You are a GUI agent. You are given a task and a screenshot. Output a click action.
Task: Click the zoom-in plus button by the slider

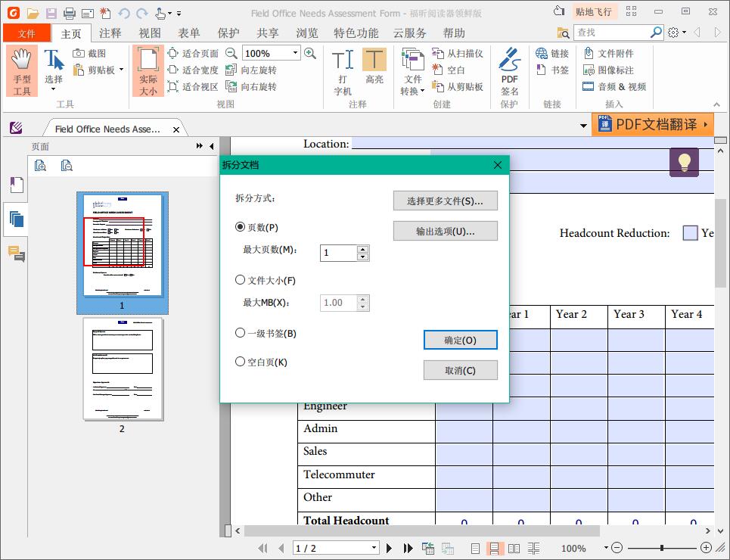click(706, 548)
